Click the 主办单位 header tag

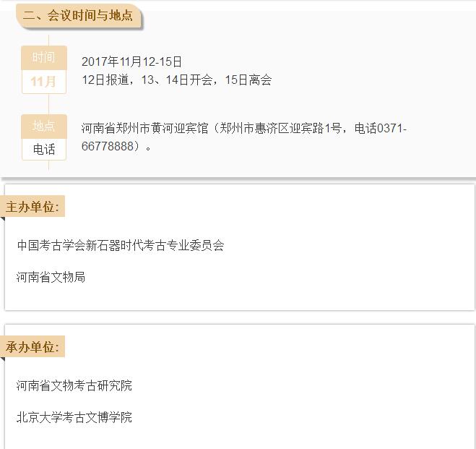[33, 207]
